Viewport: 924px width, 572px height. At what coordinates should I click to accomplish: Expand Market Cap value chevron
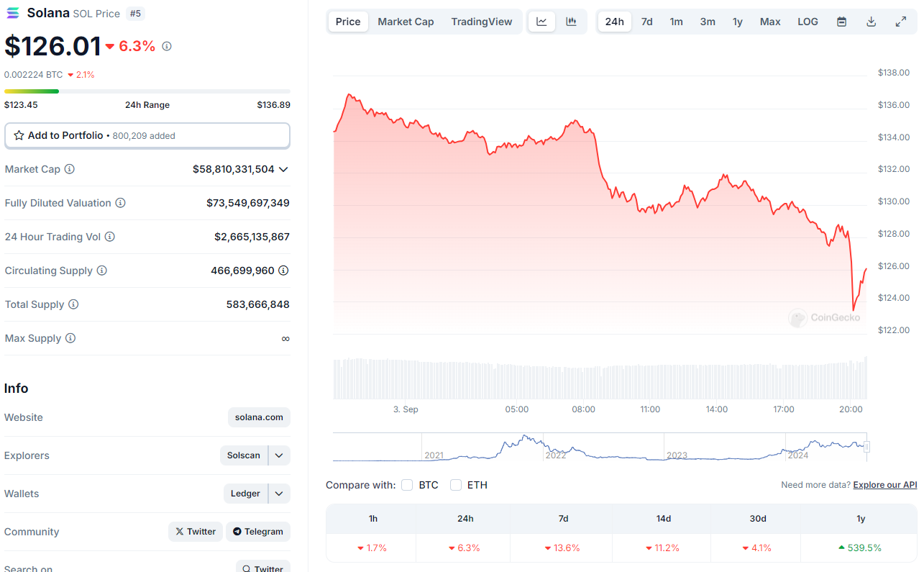click(x=283, y=169)
